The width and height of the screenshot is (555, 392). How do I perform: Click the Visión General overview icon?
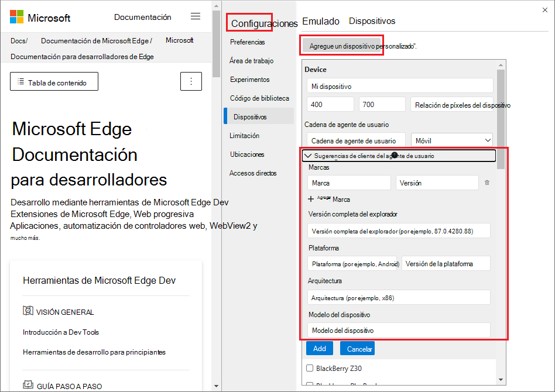click(28, 311)
